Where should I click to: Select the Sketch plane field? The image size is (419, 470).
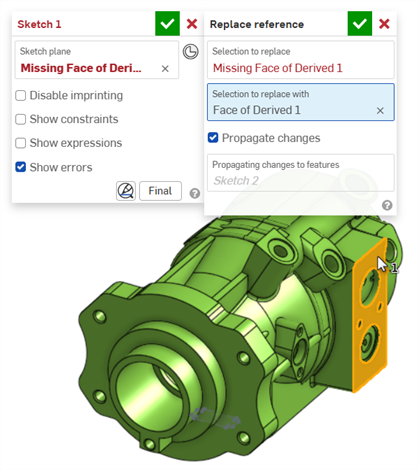click(97, 60)
